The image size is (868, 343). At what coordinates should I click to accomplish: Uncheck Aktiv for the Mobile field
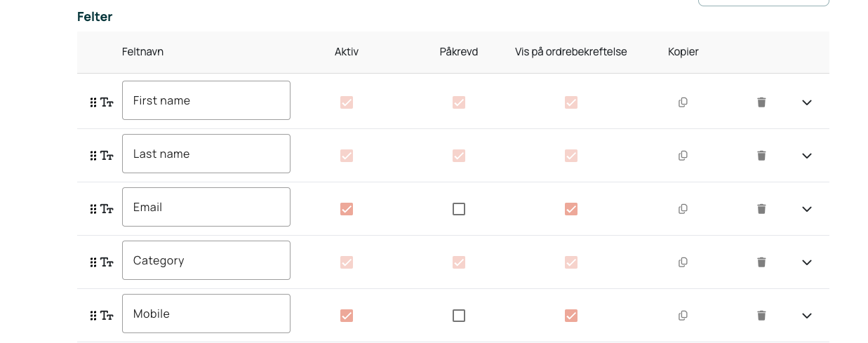[347, 316]
